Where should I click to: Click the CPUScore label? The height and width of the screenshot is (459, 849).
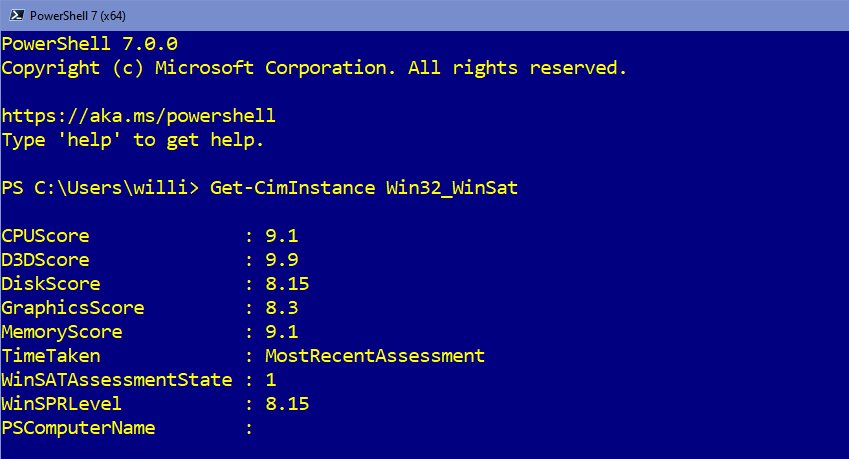[45, 236]
